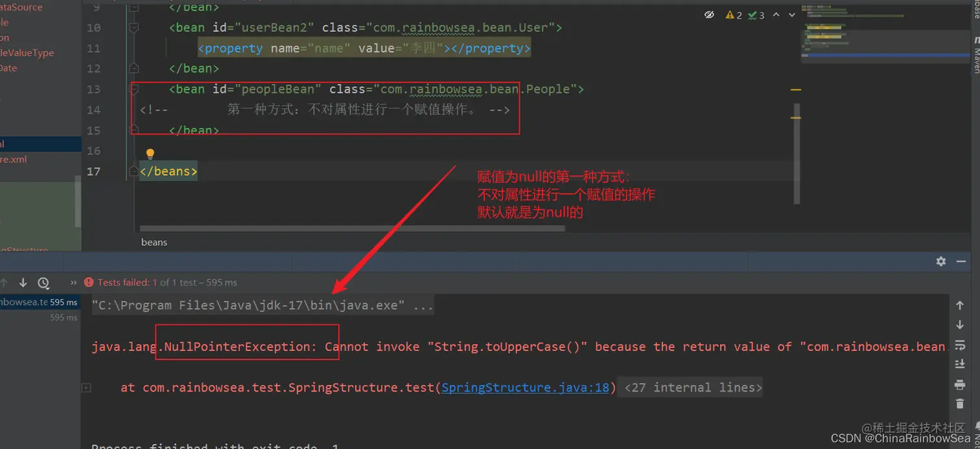Viewport: 980px width, 449px height.
Task: Click fold end marker on line 15
Action: click(x=134, y=130)
